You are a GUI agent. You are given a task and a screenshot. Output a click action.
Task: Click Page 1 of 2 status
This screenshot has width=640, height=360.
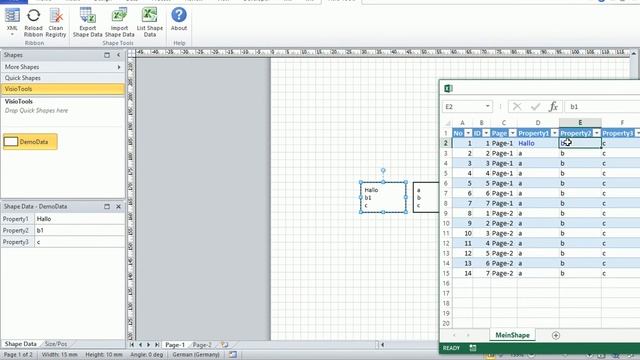pyautogui.click(x=18, y=355)
